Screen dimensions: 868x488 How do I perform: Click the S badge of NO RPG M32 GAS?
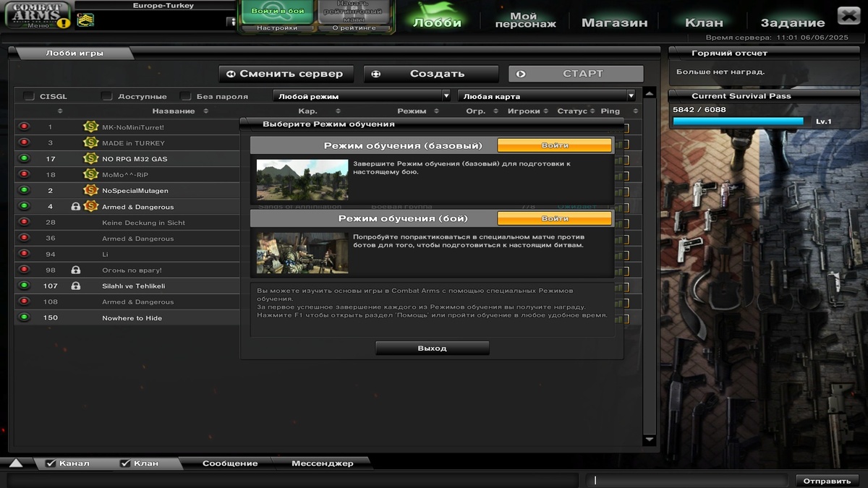point(90,158)
